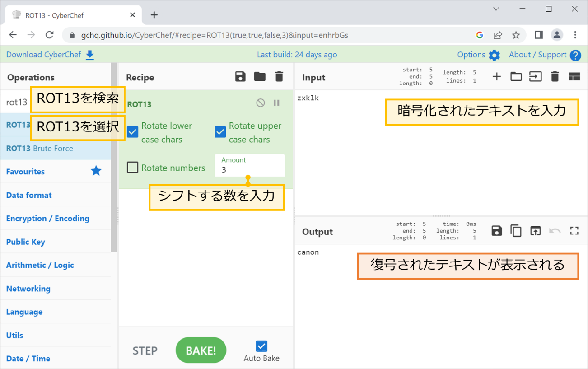588x369 pixels.
Task: Maximise the output pane
Action: (574, 231)
